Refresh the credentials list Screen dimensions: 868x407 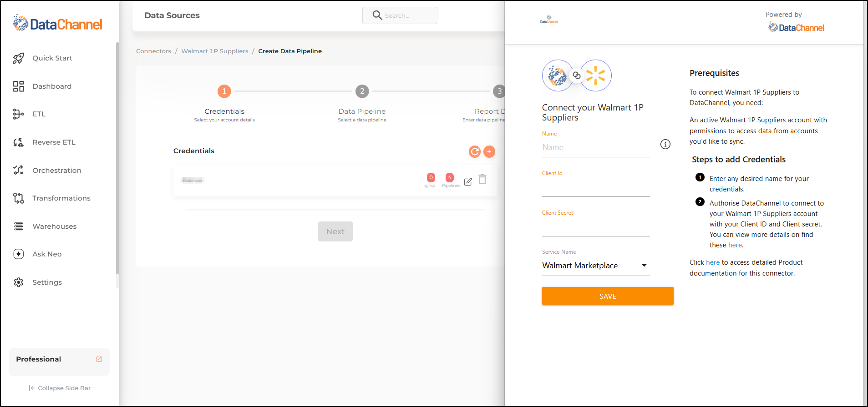[x=475, y=151]
